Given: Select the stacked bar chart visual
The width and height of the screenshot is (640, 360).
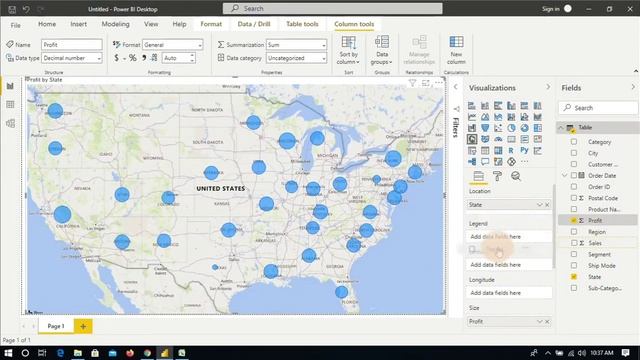Looking at the screenshot, I should click(472, 106).
